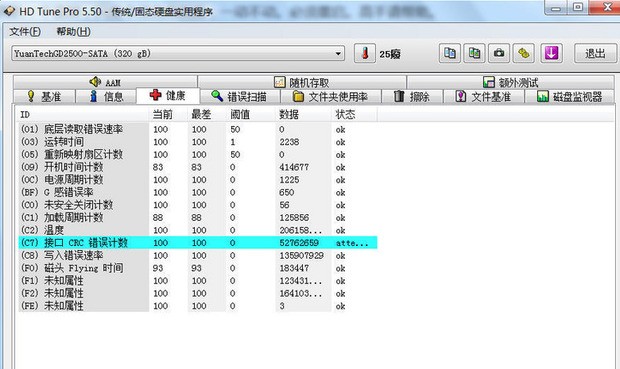
Task: Select the highlighted (C7) 接口 CRC 错误计数 row
Action: point(198,243)
